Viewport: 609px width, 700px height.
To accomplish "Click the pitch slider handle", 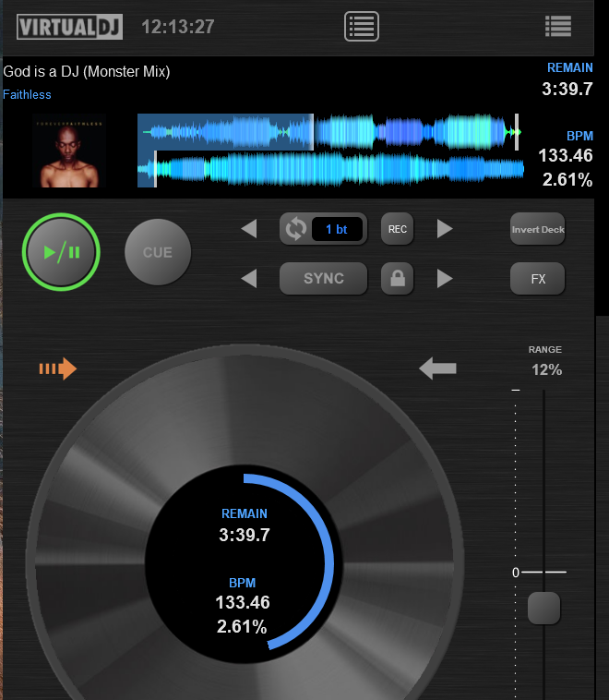I will (x=543, y=608).
